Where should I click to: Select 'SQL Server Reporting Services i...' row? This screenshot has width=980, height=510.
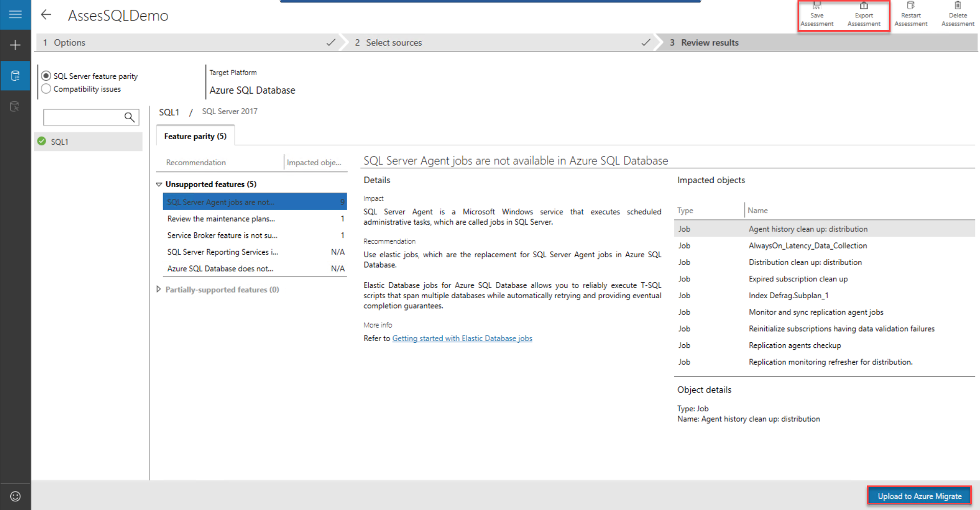point(255,252)
